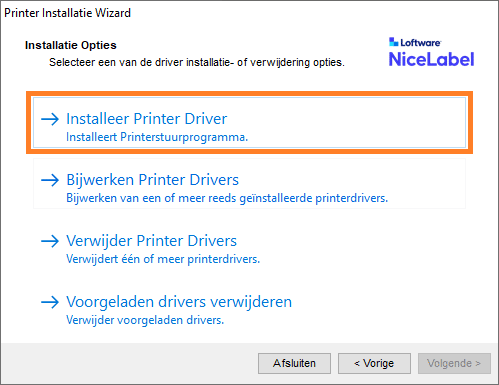499x385 pixels.
Task: Go back with the Vorige button
Action: (x=374, y=363)
